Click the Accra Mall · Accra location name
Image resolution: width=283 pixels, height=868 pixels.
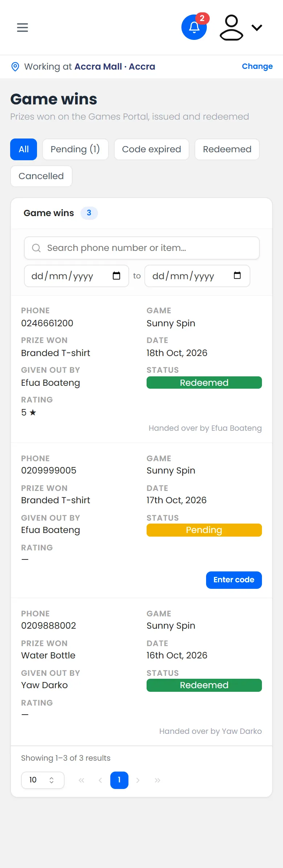click(115, 67)
